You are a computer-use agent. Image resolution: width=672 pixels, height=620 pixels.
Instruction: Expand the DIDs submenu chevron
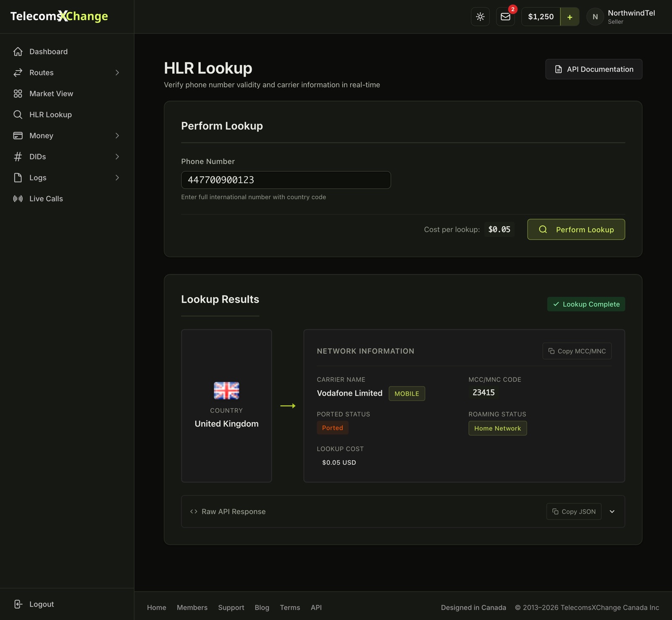(x=117, y=157)
